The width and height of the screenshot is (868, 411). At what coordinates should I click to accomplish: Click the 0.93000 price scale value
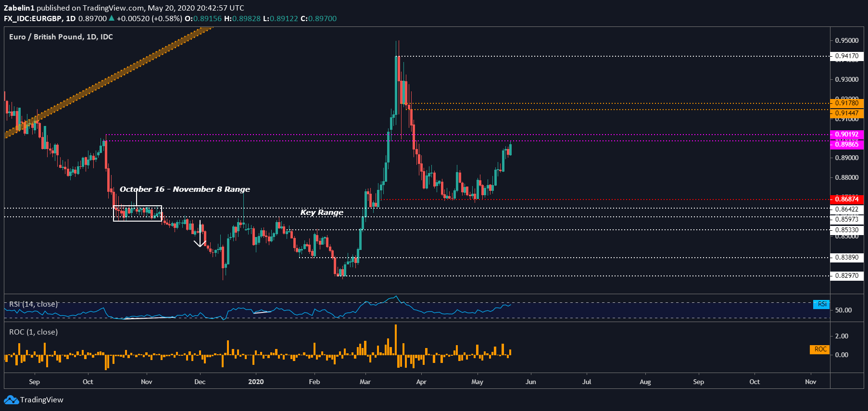[x=847, y=79]
